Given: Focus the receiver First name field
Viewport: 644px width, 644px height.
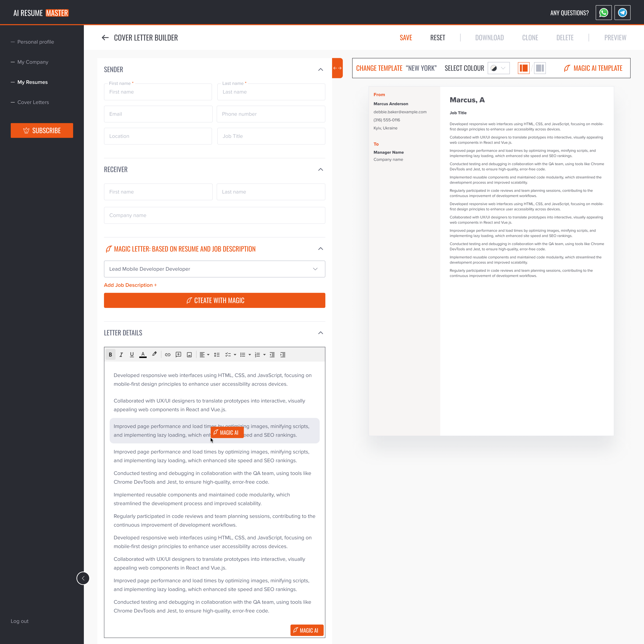Looking at the screenshot, I should (x=158, y=192).
